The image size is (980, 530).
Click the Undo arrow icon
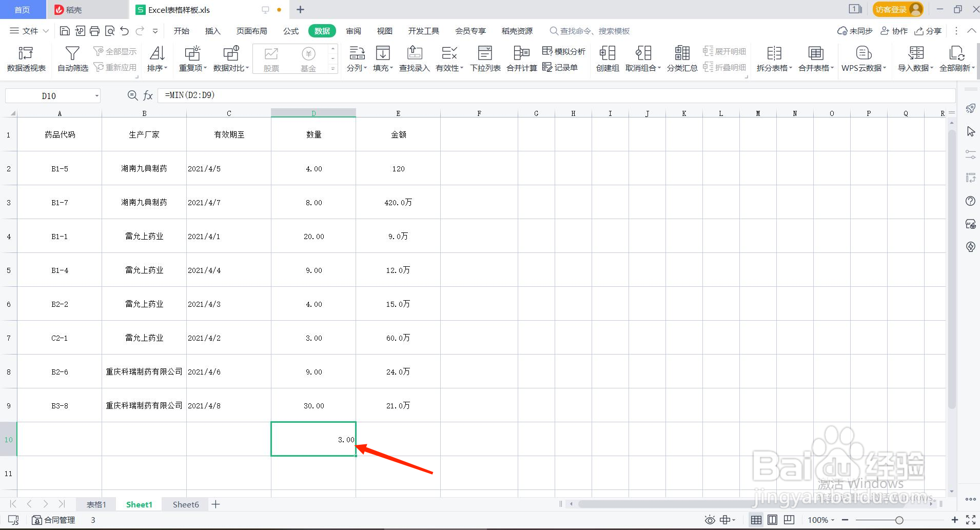pyautogui.click(x=124, y=31)
